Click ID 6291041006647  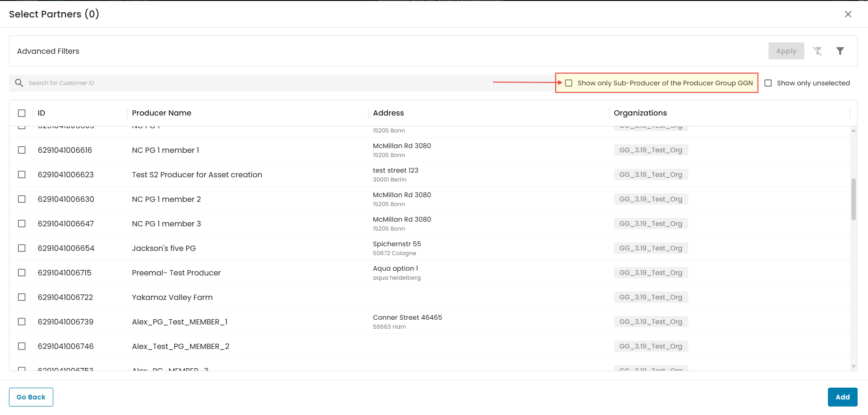[x=66, y=224]
